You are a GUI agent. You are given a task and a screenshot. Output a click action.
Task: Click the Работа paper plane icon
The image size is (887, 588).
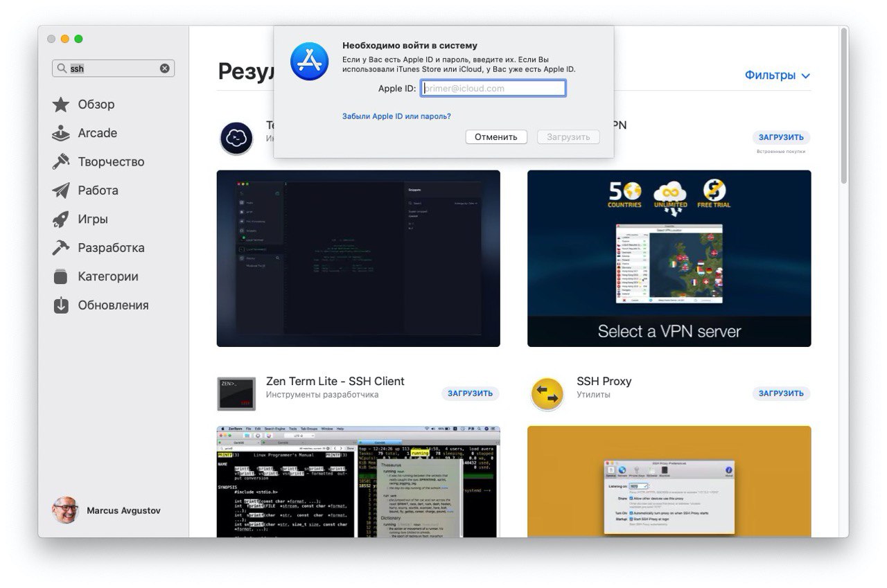pos(61,190)
